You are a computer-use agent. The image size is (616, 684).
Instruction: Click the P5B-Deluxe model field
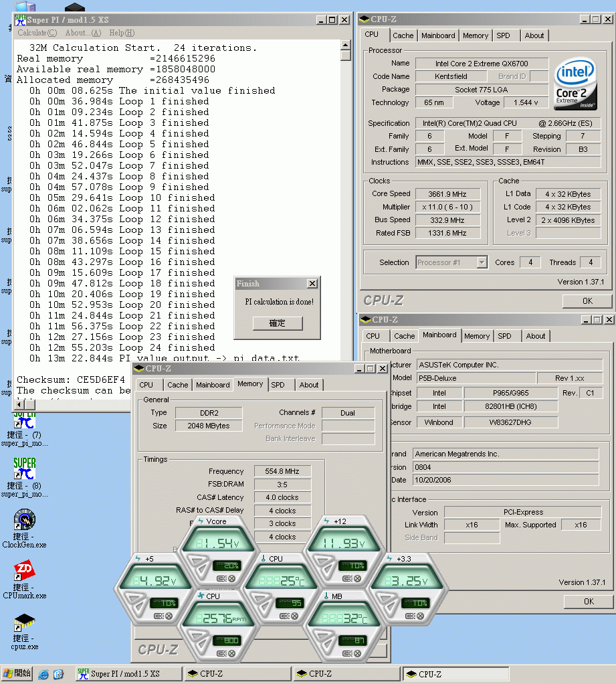coord(476,378)
